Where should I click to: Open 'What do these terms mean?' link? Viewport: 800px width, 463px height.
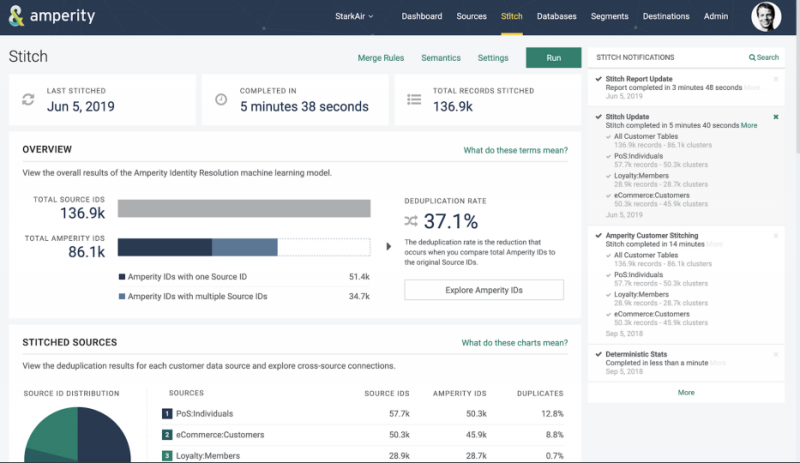click(515, 150)
